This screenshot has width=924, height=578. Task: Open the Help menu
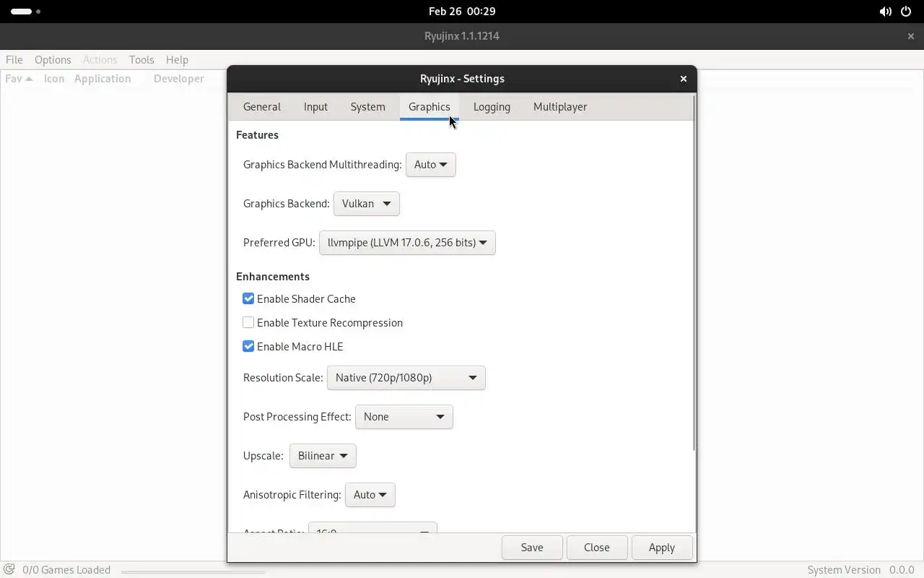pos(177,60)
